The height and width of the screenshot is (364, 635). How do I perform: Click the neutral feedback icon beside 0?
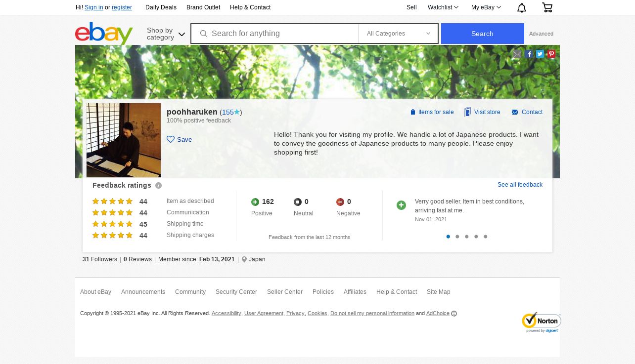point(298,202)
